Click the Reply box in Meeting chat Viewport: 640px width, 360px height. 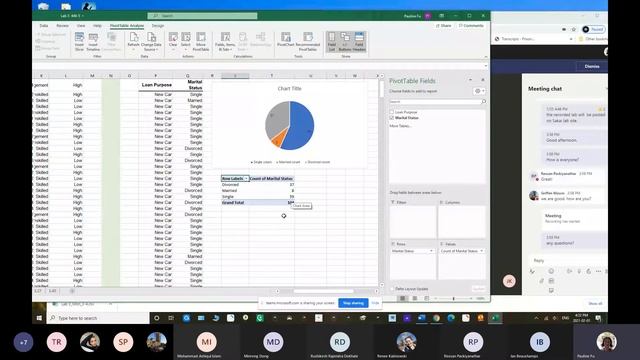click(x=567, y=260)
